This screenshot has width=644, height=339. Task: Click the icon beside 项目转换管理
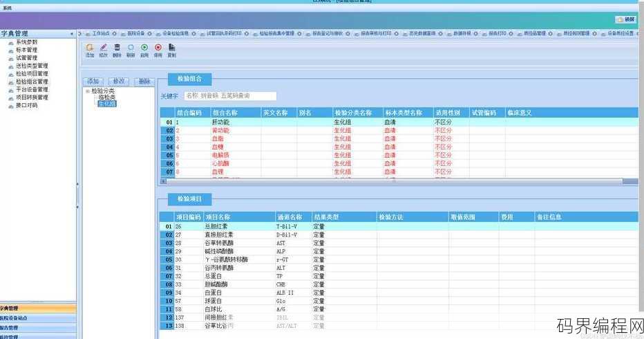point(11,98)
